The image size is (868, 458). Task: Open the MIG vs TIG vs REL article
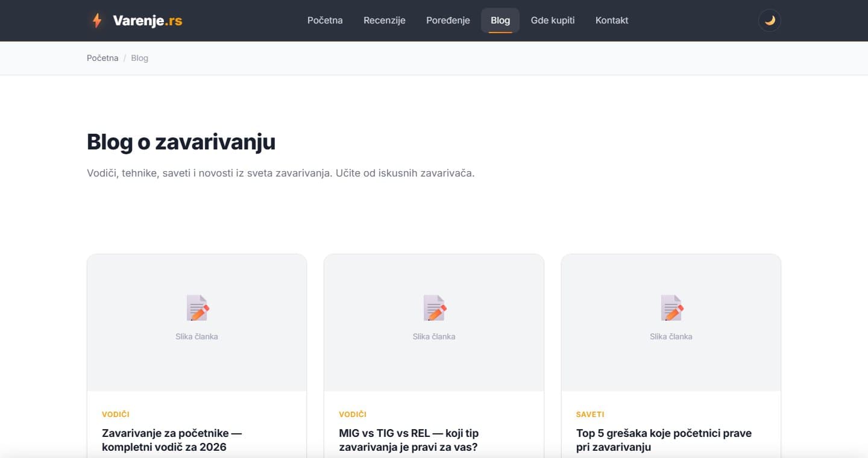[x=409, y=440]
